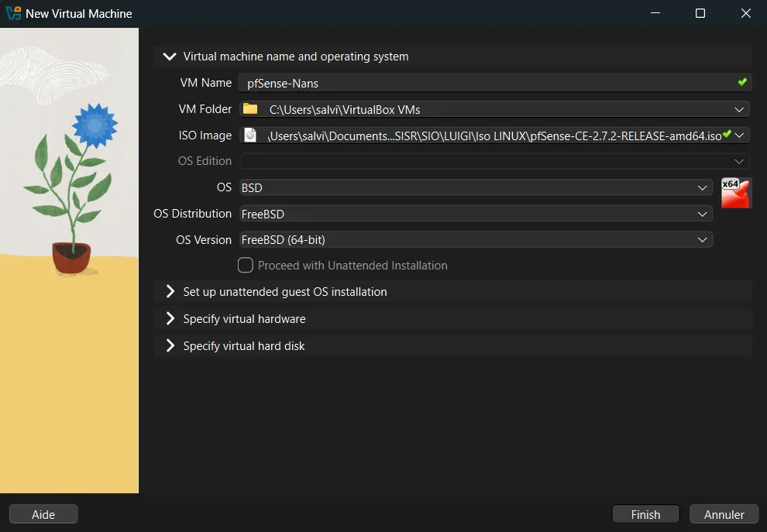The image size is (767, 532).
Task: Click the VirtualBox logo in title bar
Action: click(x=13, y=13)
